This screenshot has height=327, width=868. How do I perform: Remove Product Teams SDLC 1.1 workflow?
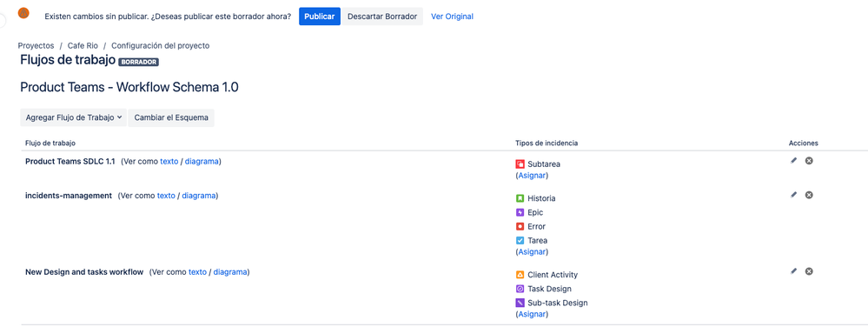[809, 161]
